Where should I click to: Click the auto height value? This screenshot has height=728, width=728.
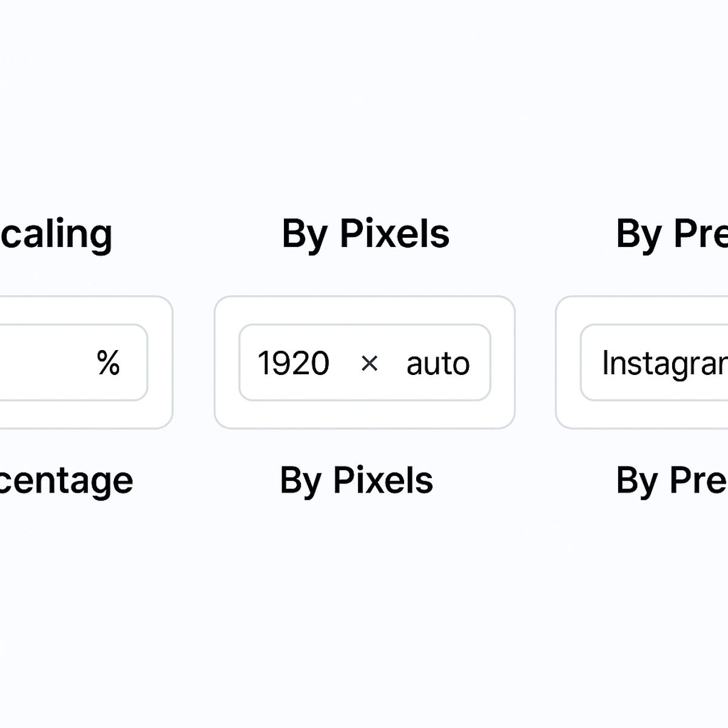click(438, 363)
